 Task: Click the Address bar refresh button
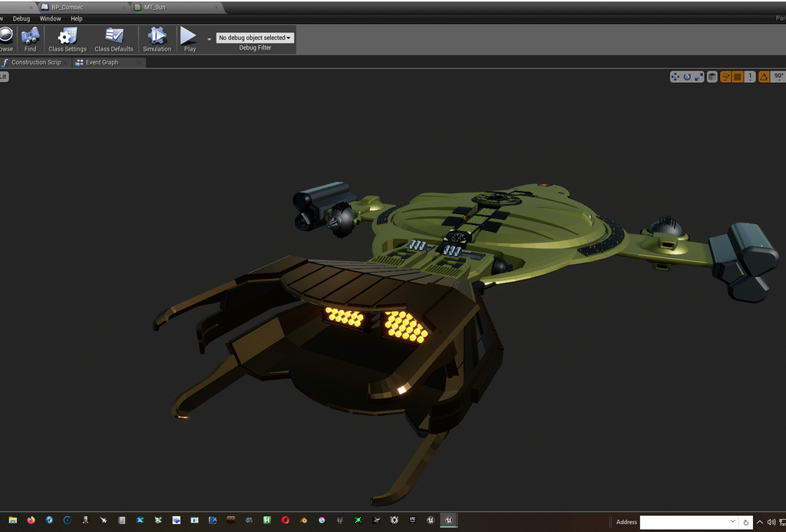746,523
